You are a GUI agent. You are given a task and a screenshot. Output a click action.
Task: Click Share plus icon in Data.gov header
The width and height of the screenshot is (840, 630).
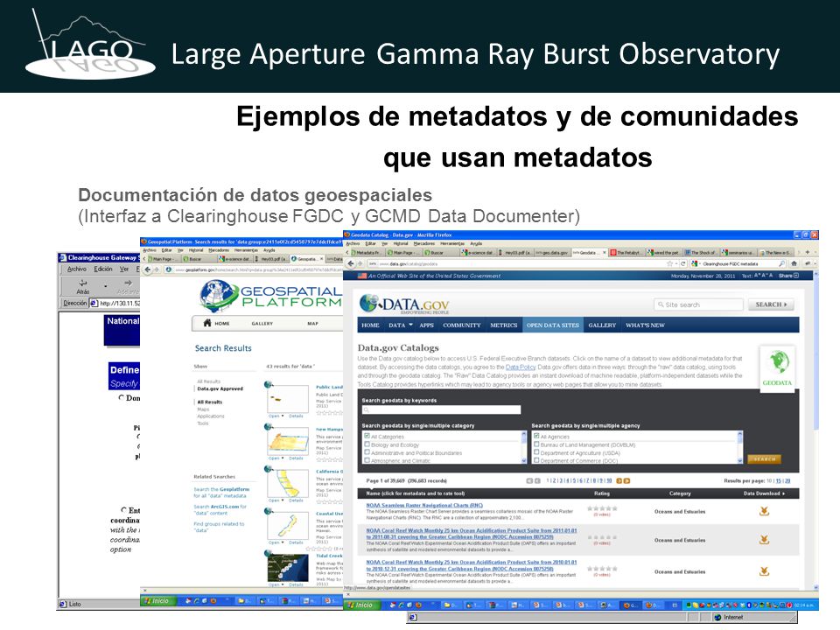(x=796, y=276)
